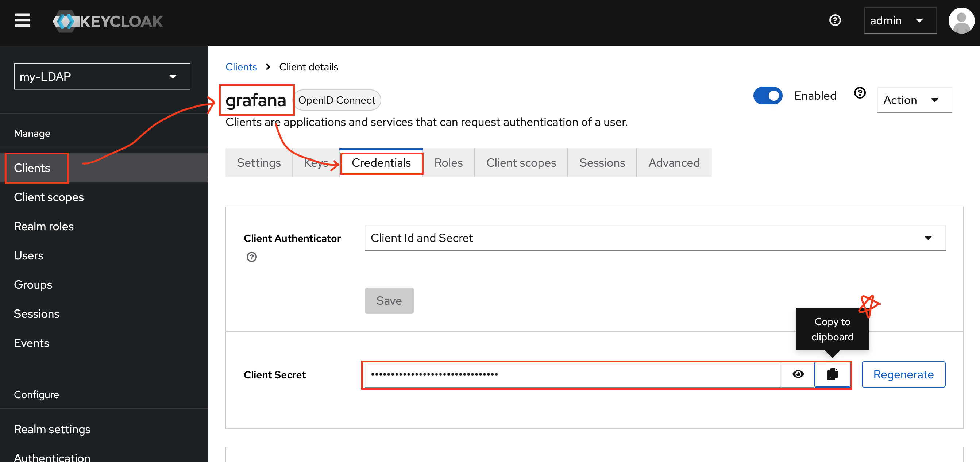Image resolution: width=980 pixels, height=462 pixels.
Task: Open the hamburger navigation menu
Action: pos(23,20)
